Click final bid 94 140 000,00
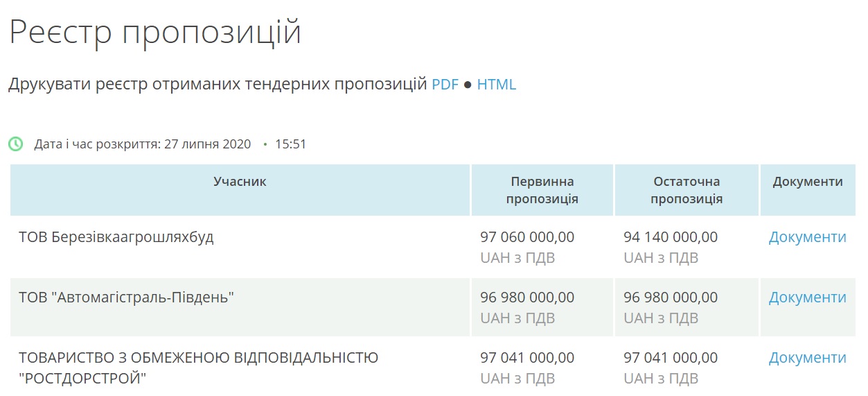Screen dimensions: 868x396 [671, 236]
